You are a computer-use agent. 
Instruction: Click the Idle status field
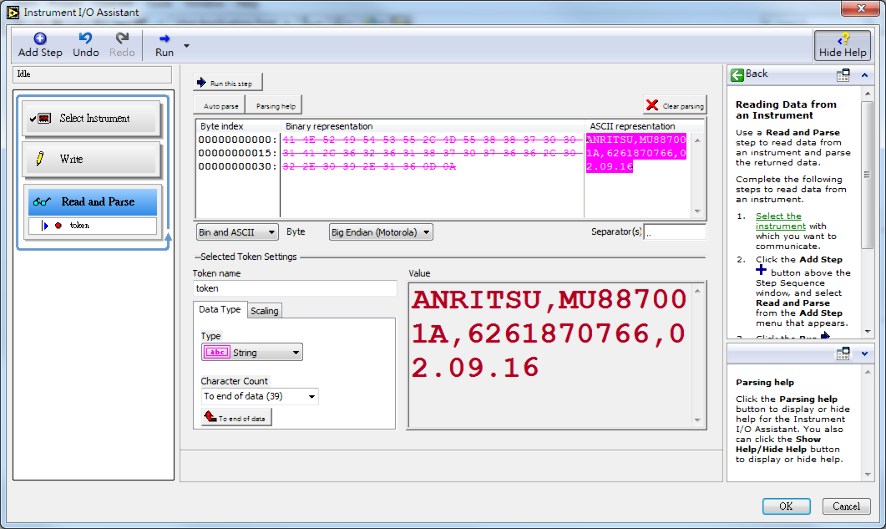(x=92, y=75)
